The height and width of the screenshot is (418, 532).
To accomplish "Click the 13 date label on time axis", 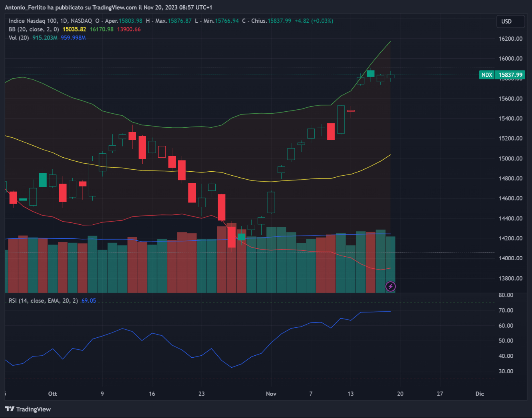I will point(350,394).
